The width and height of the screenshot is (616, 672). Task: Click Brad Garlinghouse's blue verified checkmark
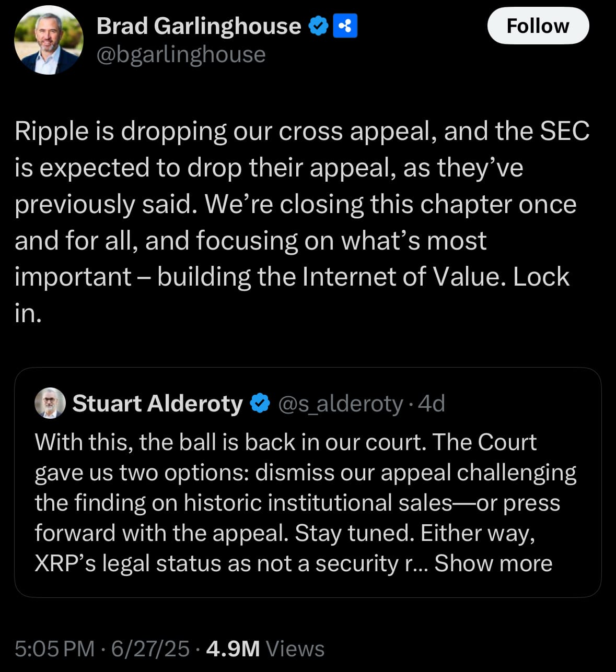[318, 26]
